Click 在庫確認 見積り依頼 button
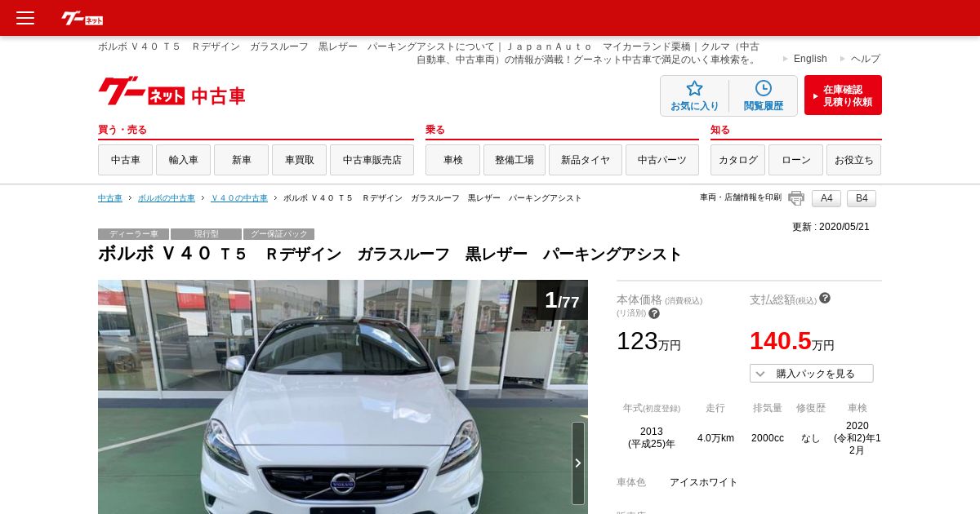The height and width of the screenshot is (514, 980). [x=843, y=95]
